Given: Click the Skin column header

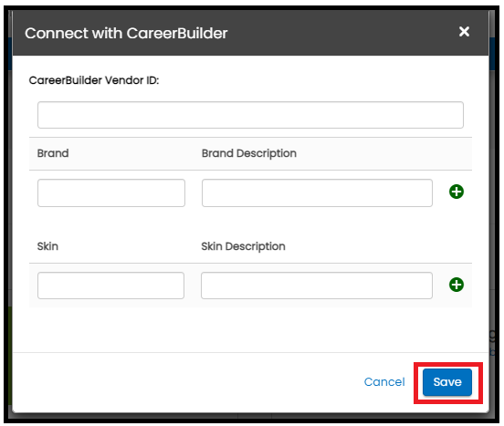Looking at the screenshot, I should 47,246.
